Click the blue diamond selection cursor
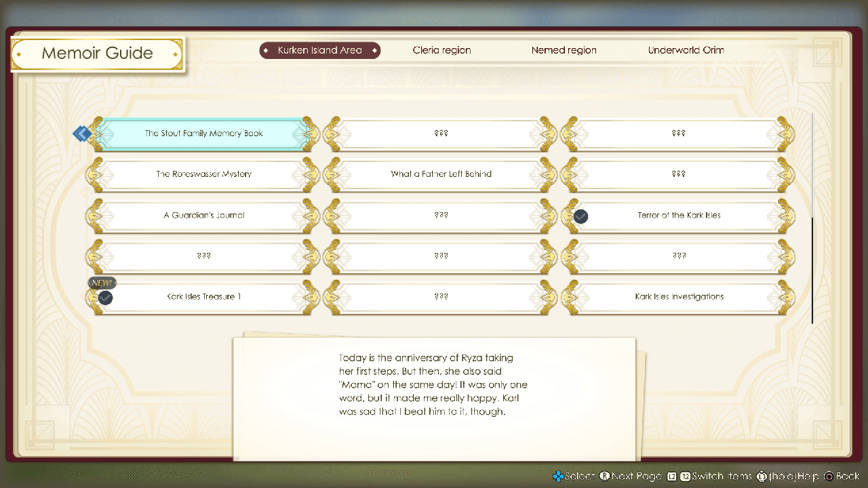The height and width of the screenshot is (488, 868). click(x=82, y=134)
